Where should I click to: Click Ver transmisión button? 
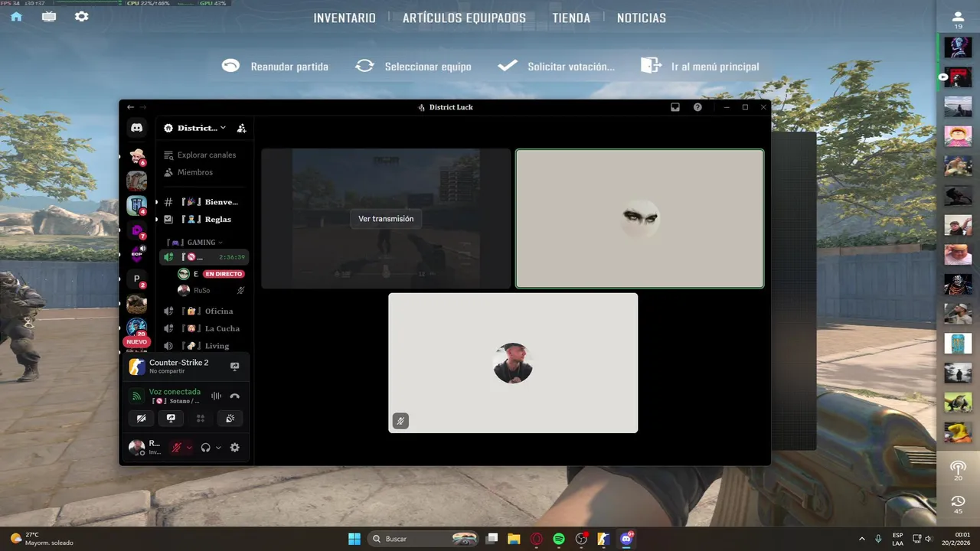click(x=386, y=219)
